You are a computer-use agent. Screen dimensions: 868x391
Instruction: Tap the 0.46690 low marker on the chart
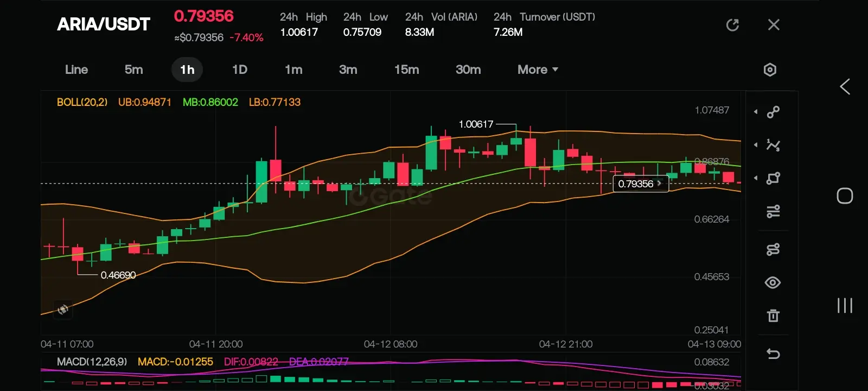(x=118, y=275)
